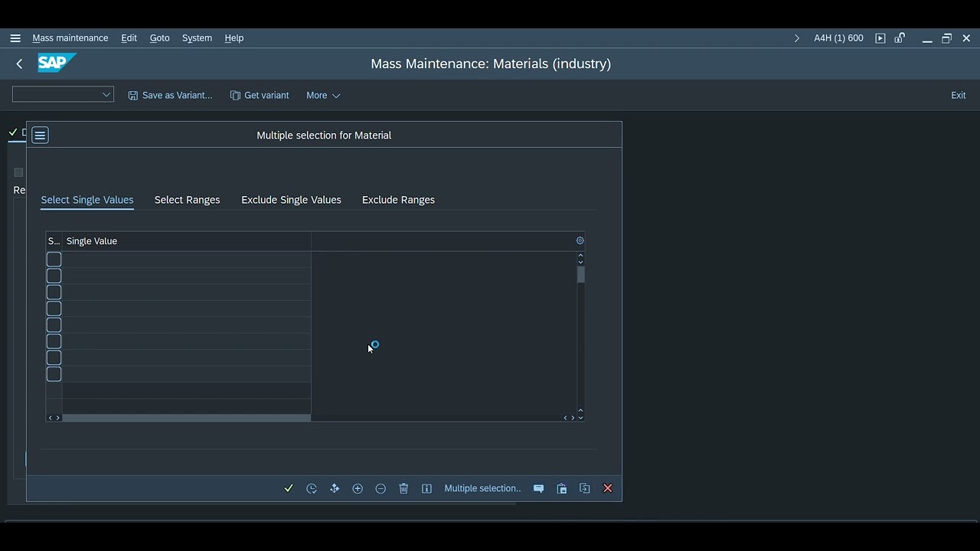Viewport: 980px width, 551px height.
Task: Open table settings gear icon
Action: (x=580, y=240)
